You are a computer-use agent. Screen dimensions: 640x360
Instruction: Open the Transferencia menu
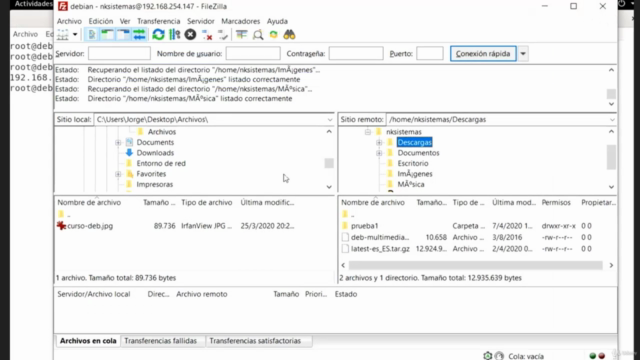point(158,21)
